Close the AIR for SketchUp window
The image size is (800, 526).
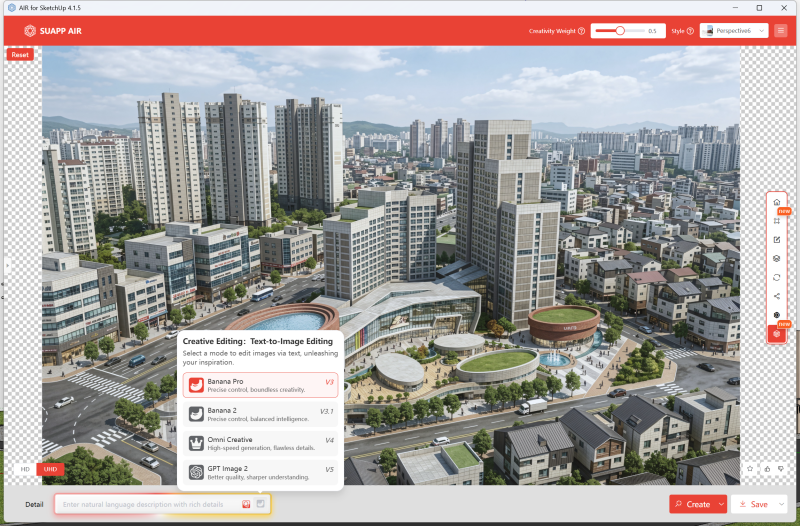coord(784,8)
